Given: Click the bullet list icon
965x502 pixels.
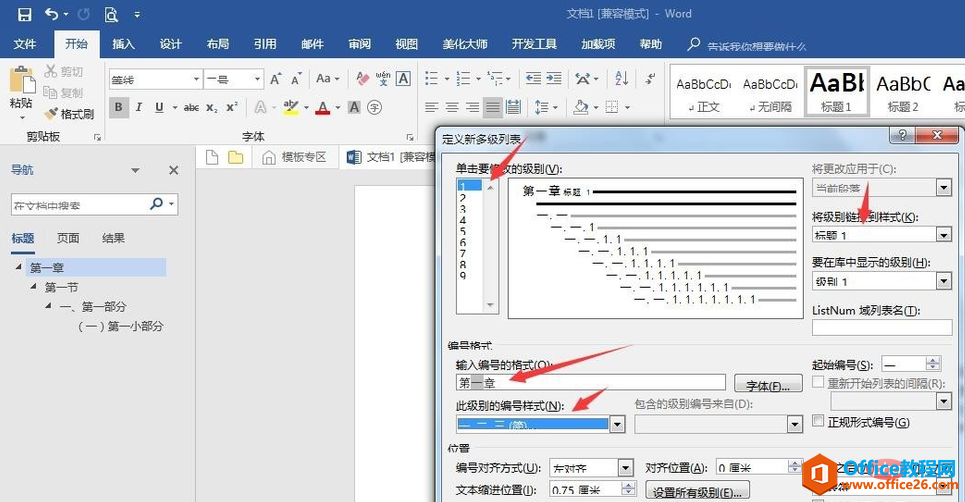Looking at the screenshot, I should click(x=430, y=78).
